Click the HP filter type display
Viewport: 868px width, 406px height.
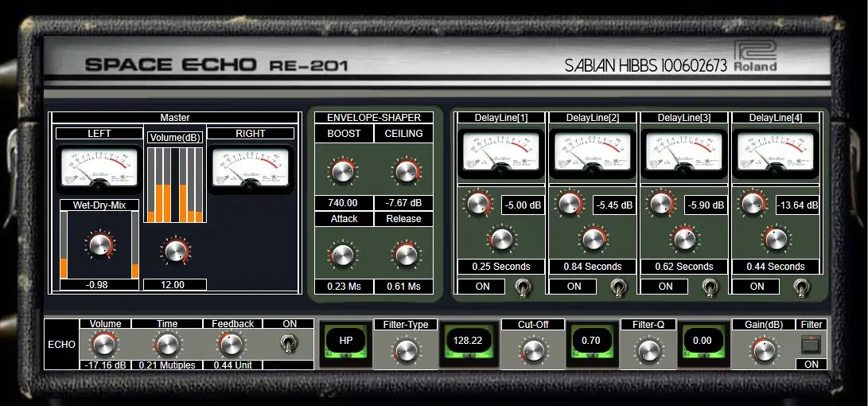coord(346,341)
